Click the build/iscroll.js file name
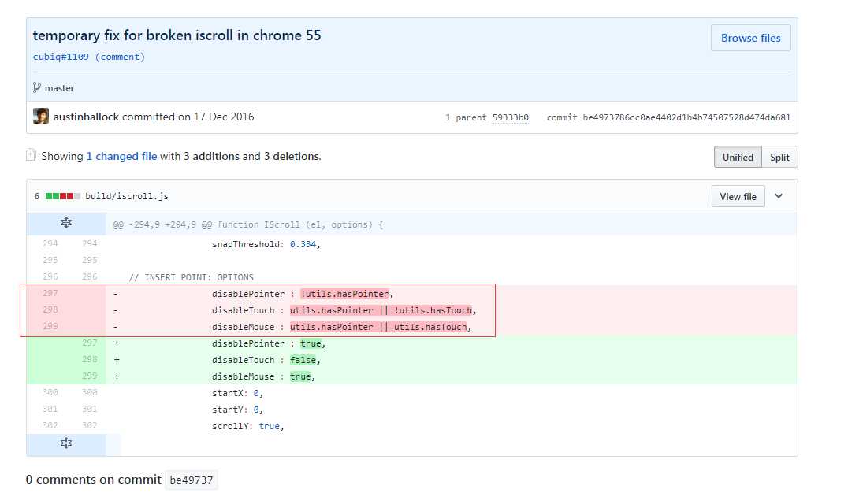848x504 pixels. tap(127, 196)
